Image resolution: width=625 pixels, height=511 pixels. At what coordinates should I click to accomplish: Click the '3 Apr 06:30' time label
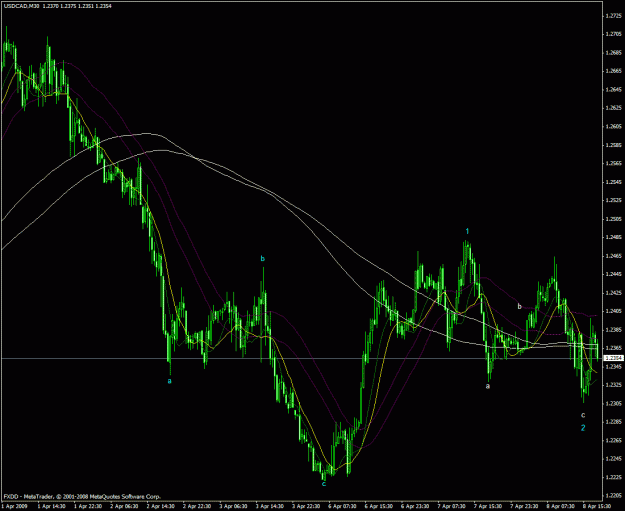pos(231,507)
